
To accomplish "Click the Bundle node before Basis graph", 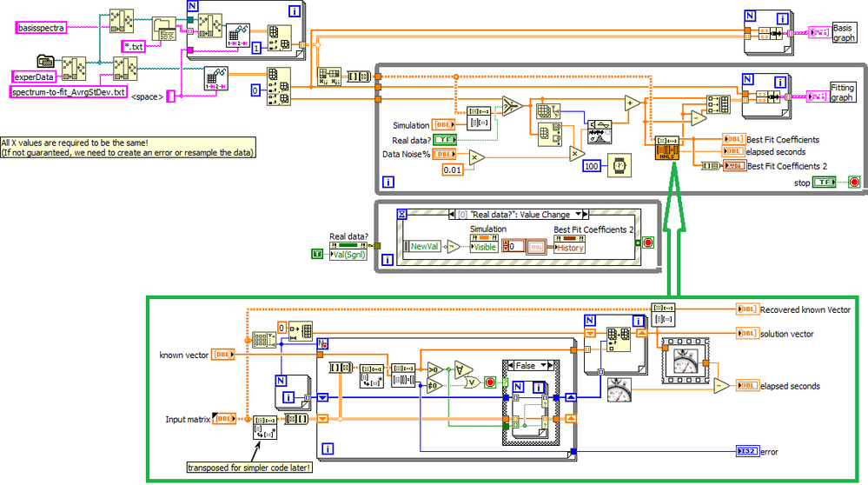I will [772, 33].
